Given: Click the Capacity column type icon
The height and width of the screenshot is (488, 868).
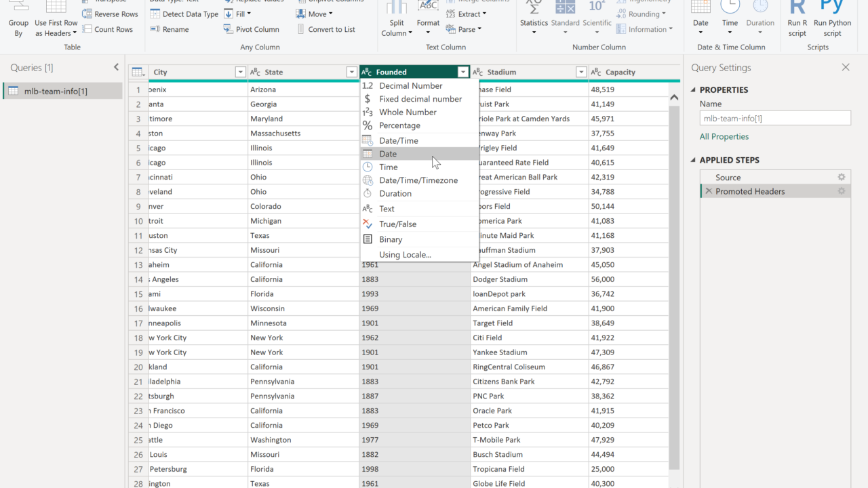Looking at the screenshot, I should [x=597, y=73].
